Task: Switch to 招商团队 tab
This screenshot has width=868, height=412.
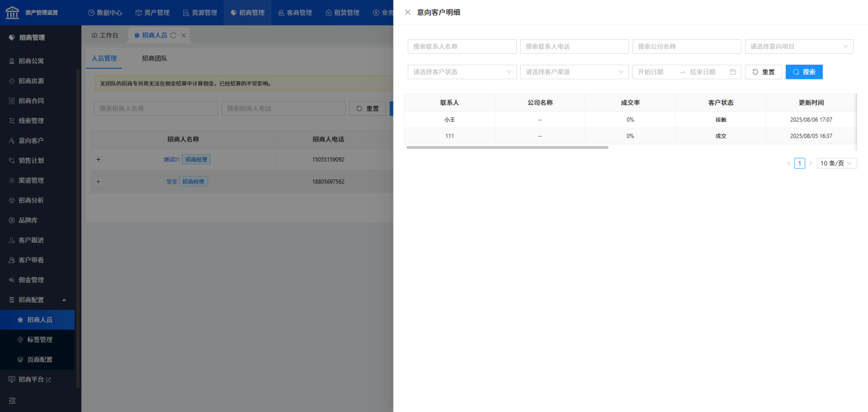Action: [x=155, y=58]
